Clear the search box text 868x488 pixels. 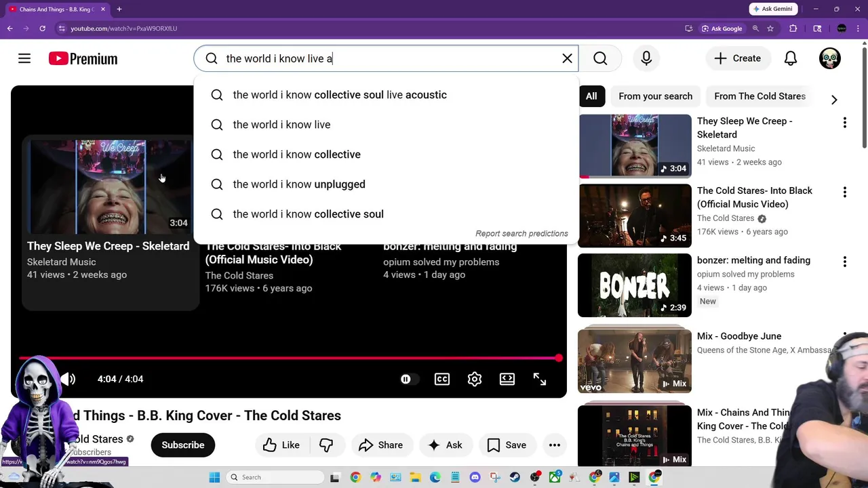point(568,58)
